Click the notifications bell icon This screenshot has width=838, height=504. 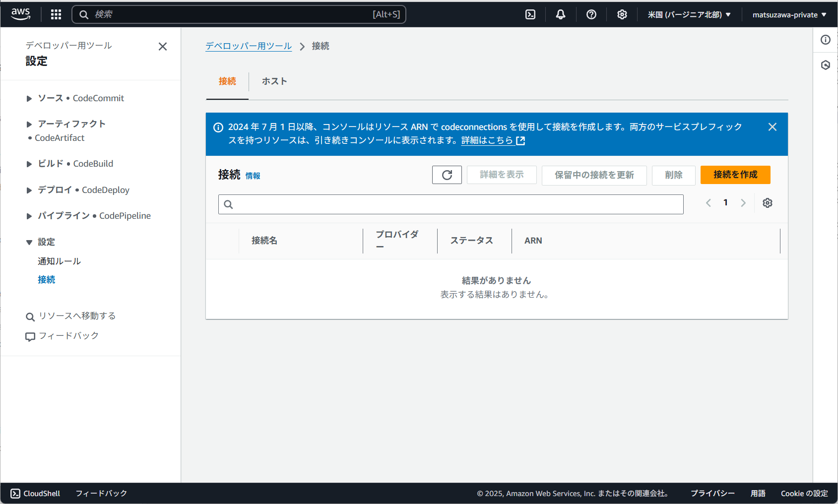[560, 14]
